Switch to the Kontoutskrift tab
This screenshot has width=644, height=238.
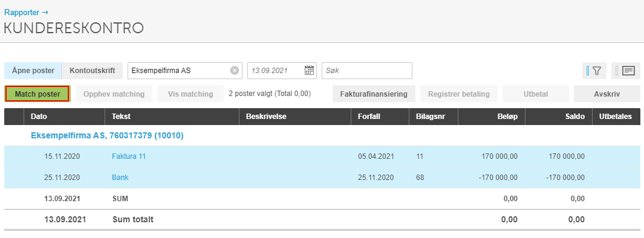93,71
